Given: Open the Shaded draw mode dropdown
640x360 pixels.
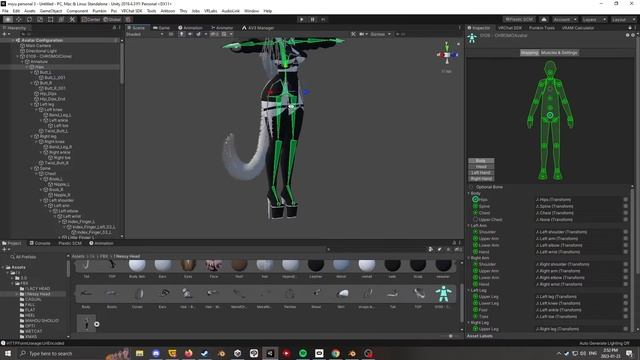Looking at the screenshot, I should coord(144,34).
